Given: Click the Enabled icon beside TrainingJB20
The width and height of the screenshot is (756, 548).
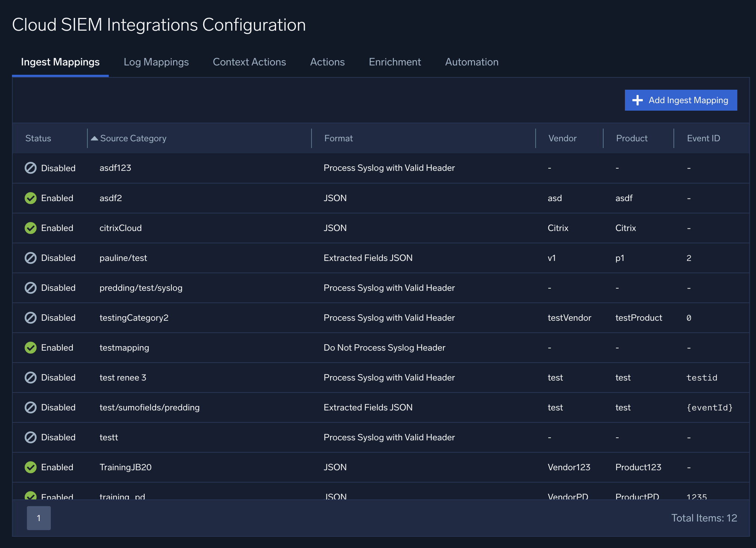Looking at the screenshot, I should coord(31,467).
